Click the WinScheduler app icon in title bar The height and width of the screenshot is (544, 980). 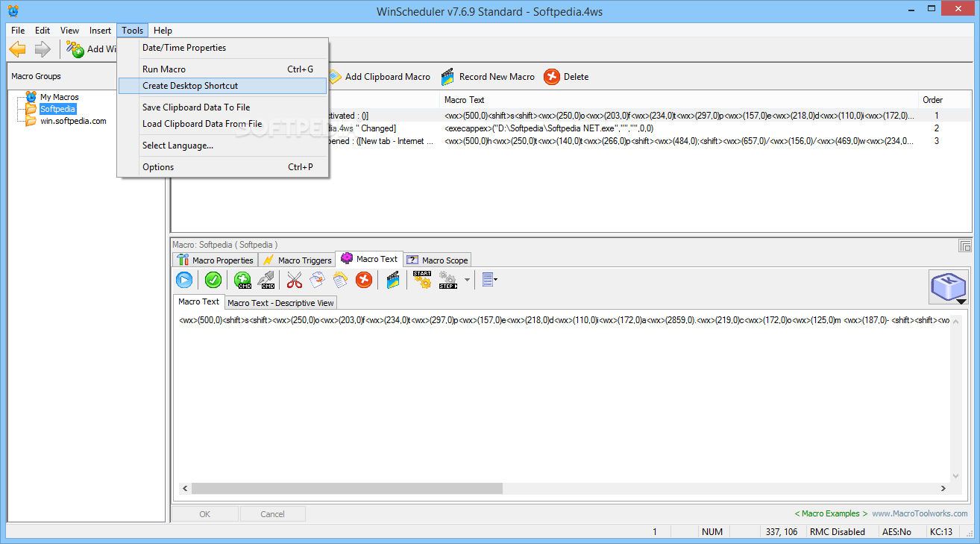[x=13, y=11]
